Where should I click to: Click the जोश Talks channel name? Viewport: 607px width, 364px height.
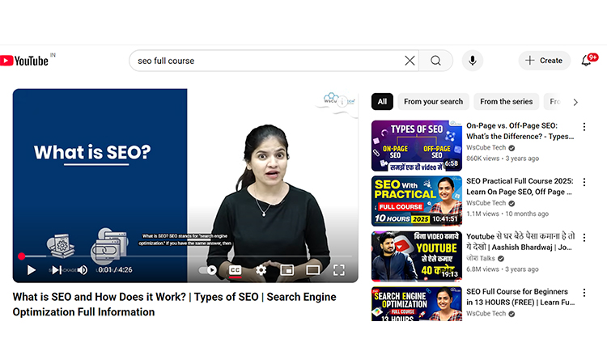481,258
